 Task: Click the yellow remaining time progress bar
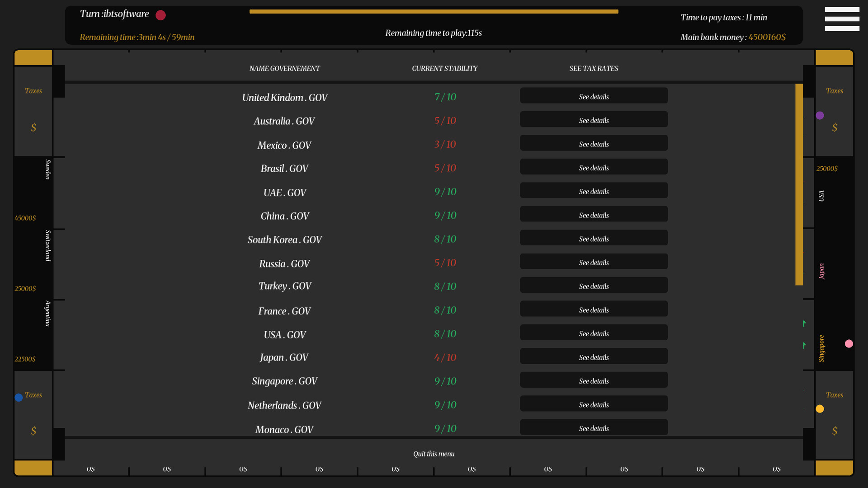point(434,12)
